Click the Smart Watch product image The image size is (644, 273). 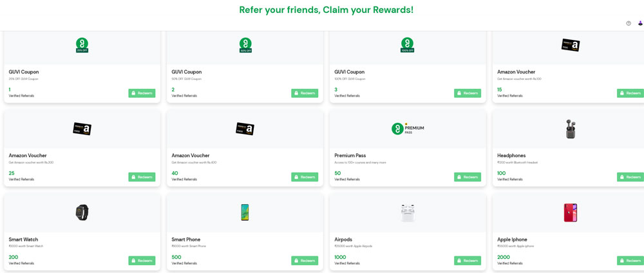coord(82,212)
